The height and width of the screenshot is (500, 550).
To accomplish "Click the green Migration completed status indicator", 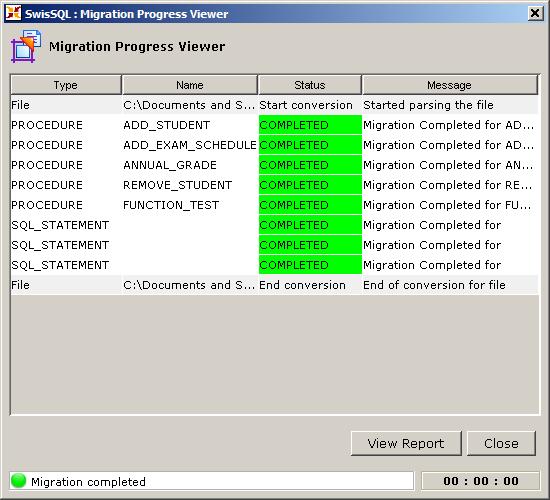I will (x=18, y=481).
